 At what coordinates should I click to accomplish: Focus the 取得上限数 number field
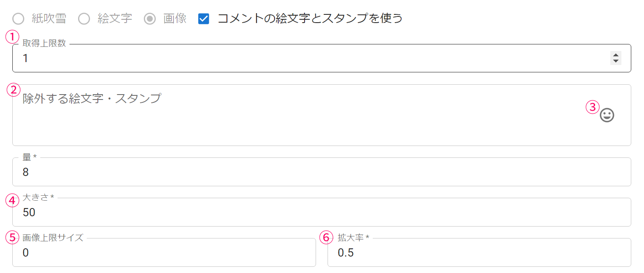click(288, 58)
